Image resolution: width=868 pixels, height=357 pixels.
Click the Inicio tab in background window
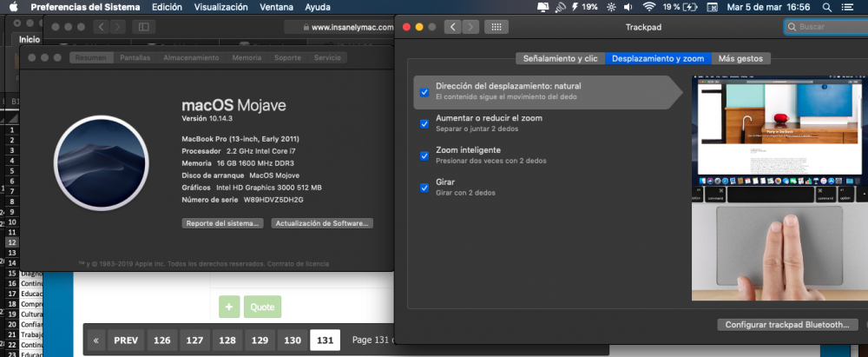(30, 39)
